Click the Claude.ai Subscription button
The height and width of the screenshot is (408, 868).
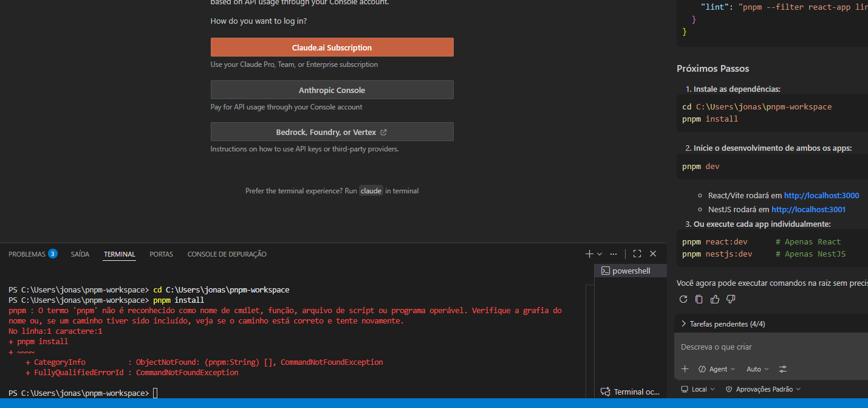tap(332, 47)
